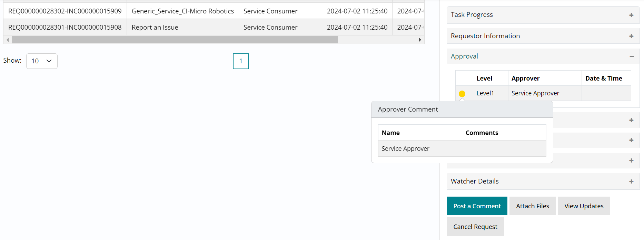Select request REQ000000028301-INC000000015908
This screenshot has height=240, width=644.
[x=65, y=27]
